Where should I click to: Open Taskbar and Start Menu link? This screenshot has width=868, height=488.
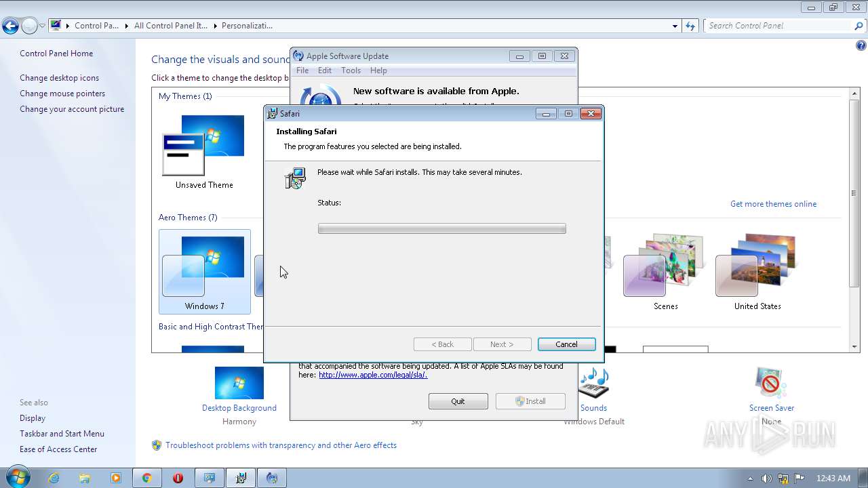pyautogui.click(x=62, y=434)
